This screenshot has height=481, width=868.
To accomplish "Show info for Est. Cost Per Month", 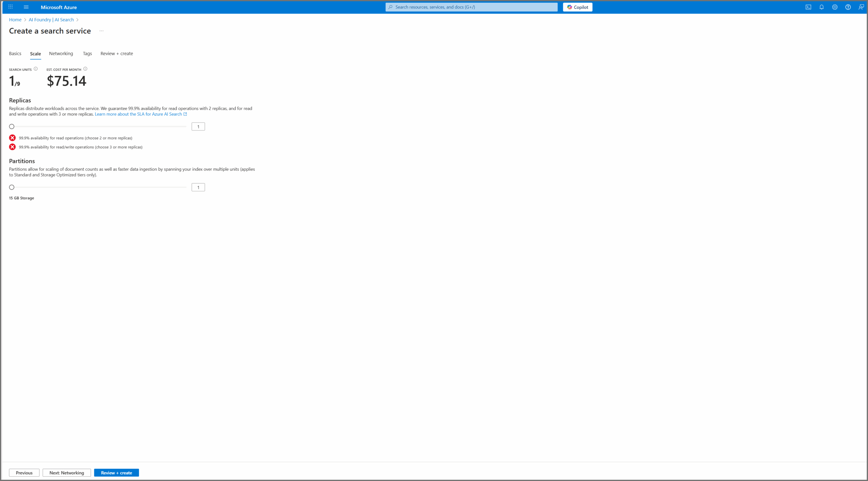I will pyautogui.click(x=85, y=69).
